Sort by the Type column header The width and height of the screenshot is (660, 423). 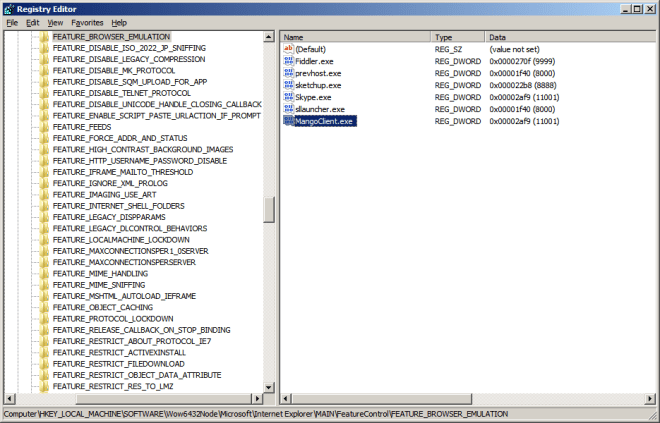[445, 36]
